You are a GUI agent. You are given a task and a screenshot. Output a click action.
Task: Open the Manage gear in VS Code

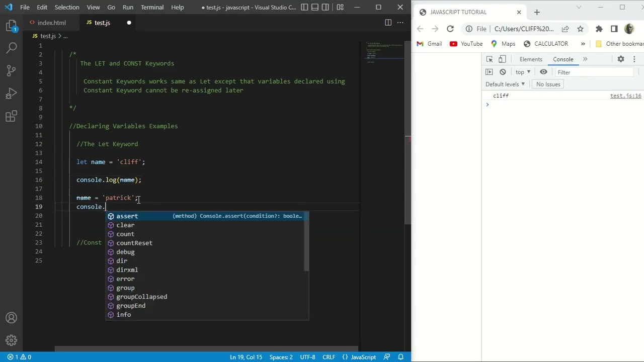(11, 341)
